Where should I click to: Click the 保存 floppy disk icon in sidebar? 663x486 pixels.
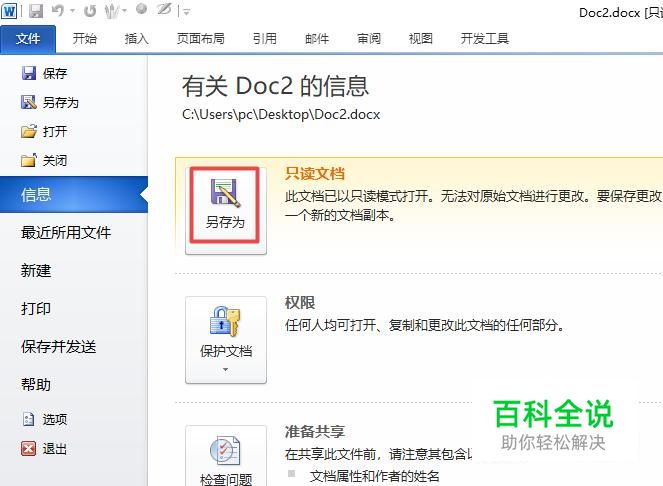coord(29,73)
